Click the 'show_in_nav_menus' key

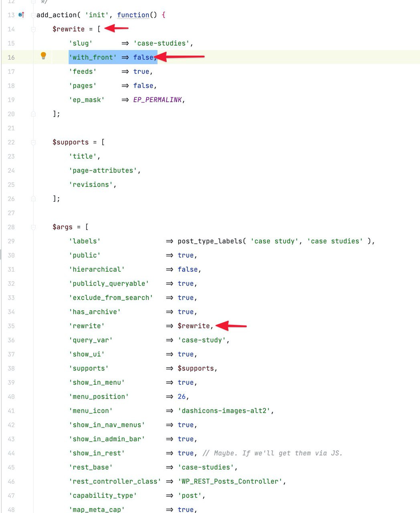tap(107, 425)
